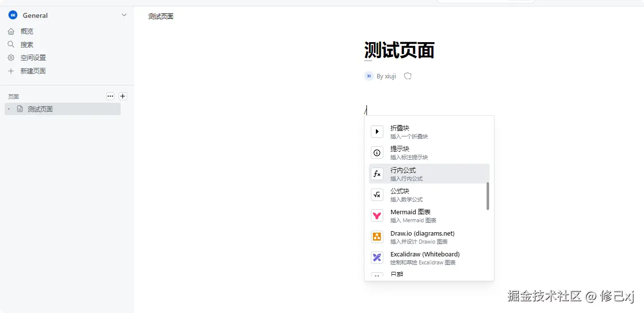This screenshot has height=313, width=644.
Task: Click the 绘制和草绘 Excalidraw 图表 description
Action: click(x=423, y=262)
